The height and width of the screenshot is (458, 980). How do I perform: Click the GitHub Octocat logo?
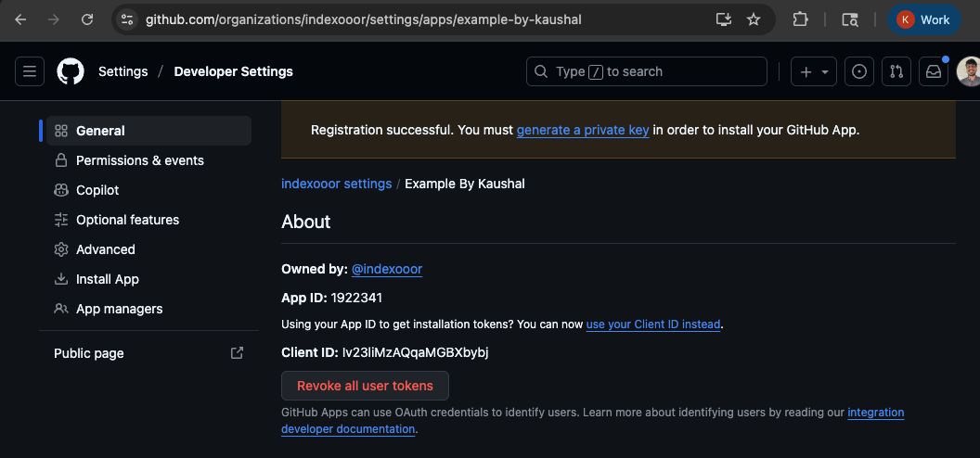pos(71,71)
